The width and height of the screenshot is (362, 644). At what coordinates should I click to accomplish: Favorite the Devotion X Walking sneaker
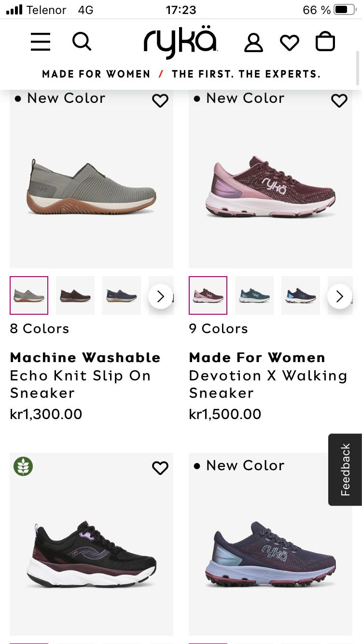[339, 100]
